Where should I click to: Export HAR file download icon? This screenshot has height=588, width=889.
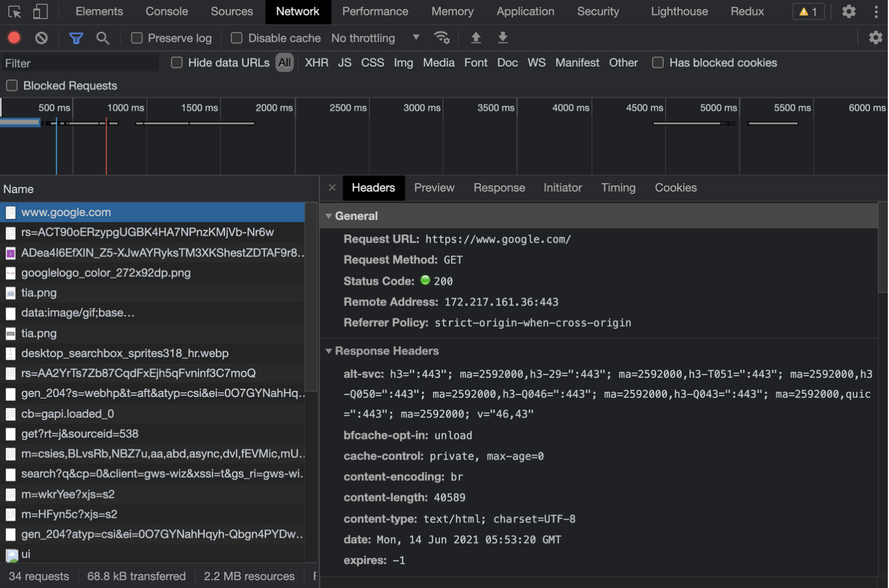[503, 38]
